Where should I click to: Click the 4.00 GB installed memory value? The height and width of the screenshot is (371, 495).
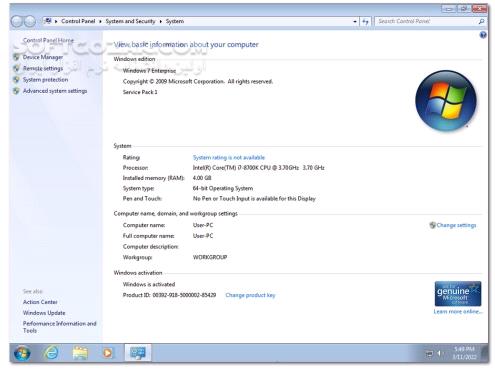[202, 178]
